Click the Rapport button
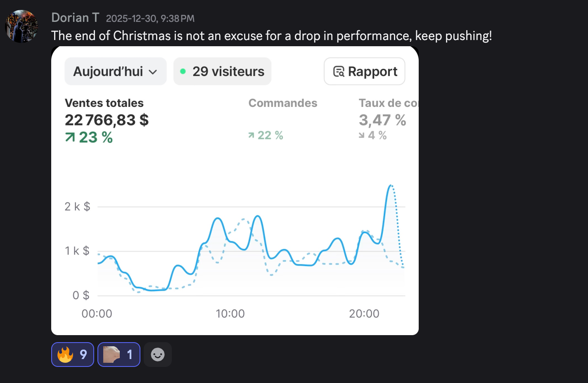Screen dimensions: 588x383 [364, 71]
